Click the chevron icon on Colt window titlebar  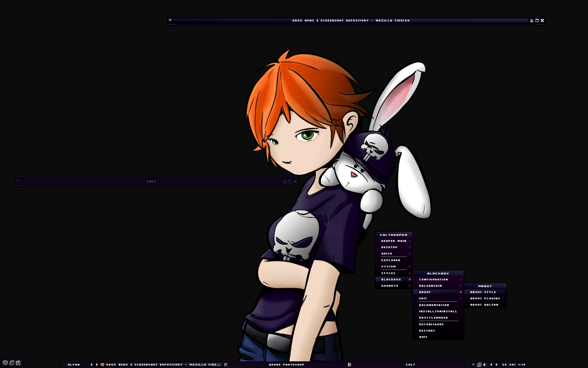click(18, 181)
